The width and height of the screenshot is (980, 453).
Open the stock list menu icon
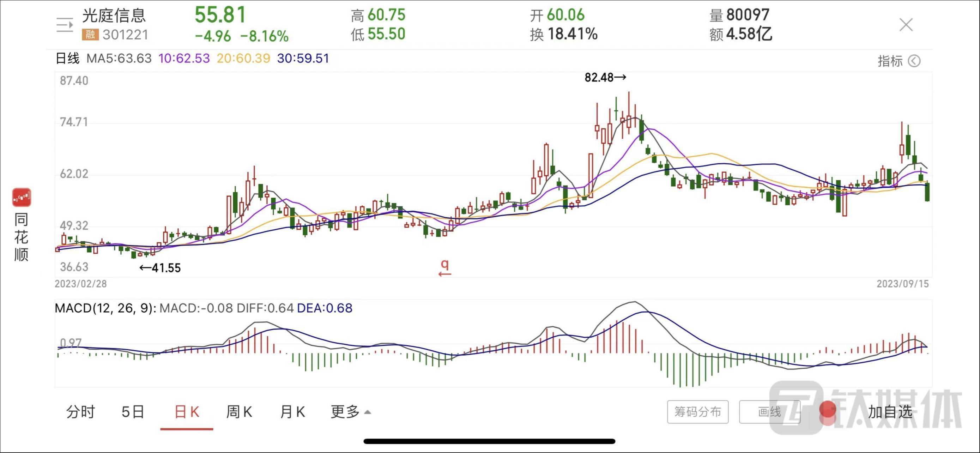click(65, 25)
